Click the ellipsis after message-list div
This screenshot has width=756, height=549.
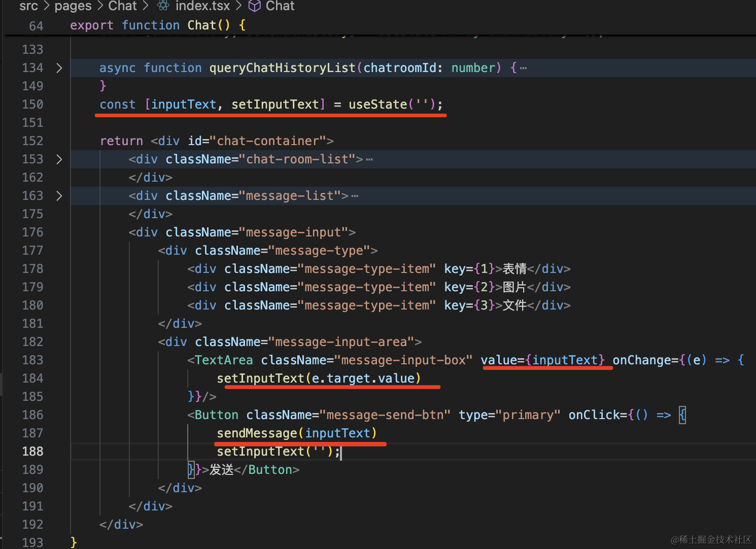coord(355,196)
